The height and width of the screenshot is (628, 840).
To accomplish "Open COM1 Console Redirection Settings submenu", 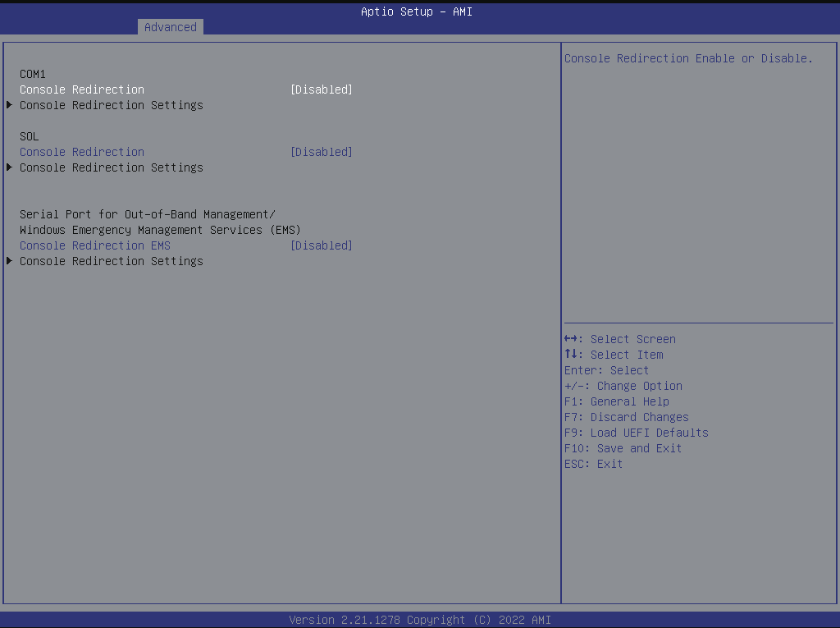I will pos(111,105).
